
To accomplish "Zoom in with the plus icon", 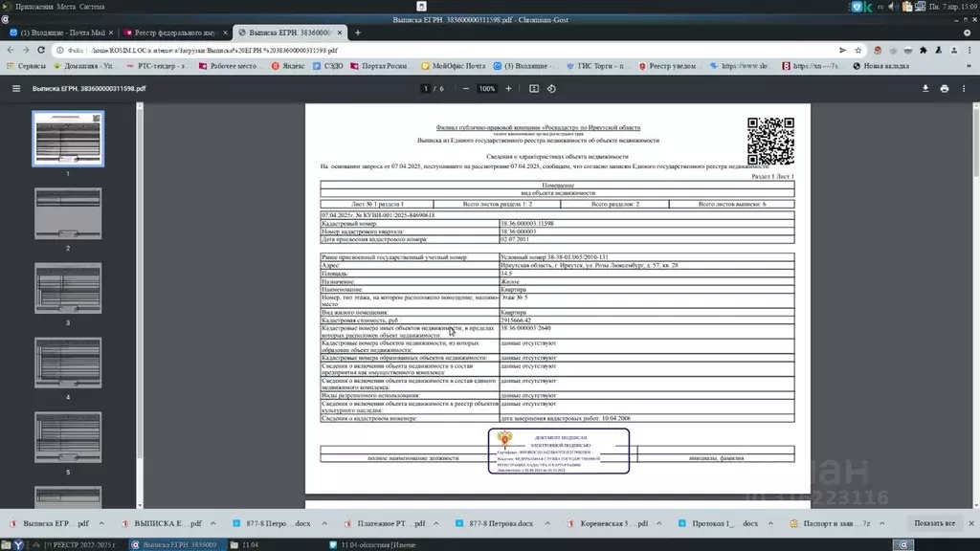I will pos(508,88).
